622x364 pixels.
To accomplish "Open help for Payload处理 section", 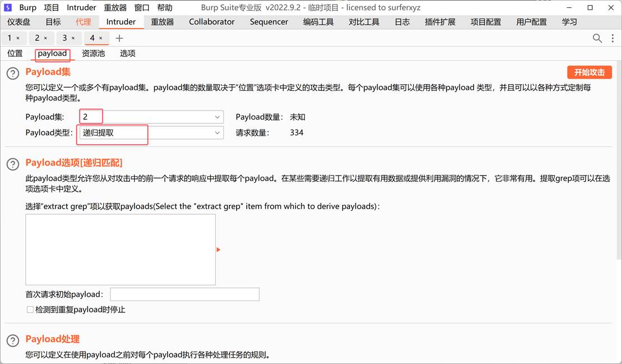I will click(x=13, y=340).
